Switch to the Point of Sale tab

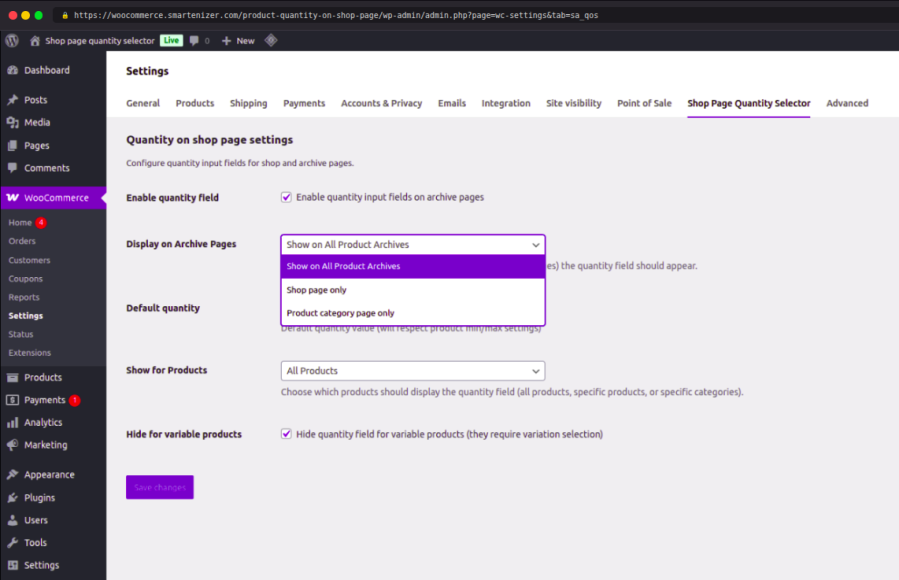click(644, 103)
